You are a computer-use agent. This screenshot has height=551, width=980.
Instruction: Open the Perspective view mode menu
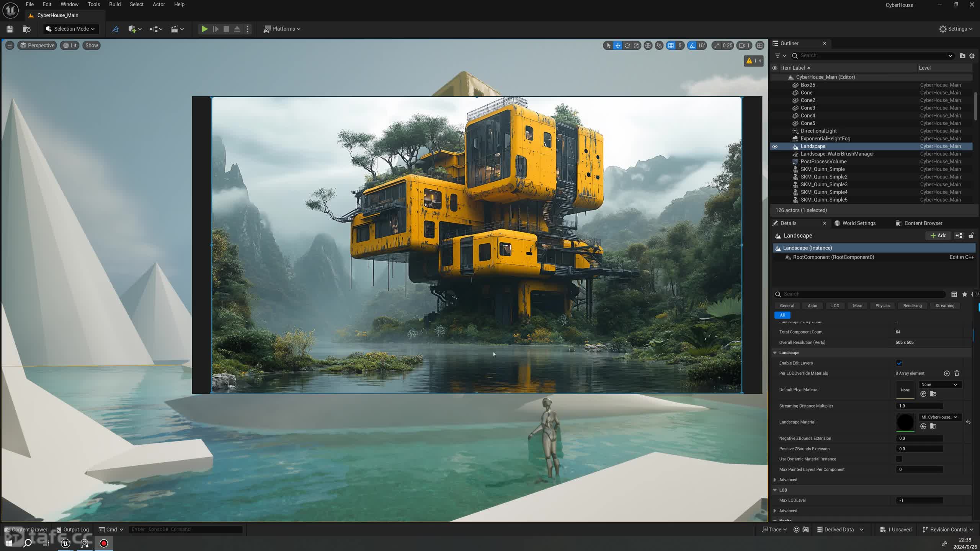tap(37, 45)
